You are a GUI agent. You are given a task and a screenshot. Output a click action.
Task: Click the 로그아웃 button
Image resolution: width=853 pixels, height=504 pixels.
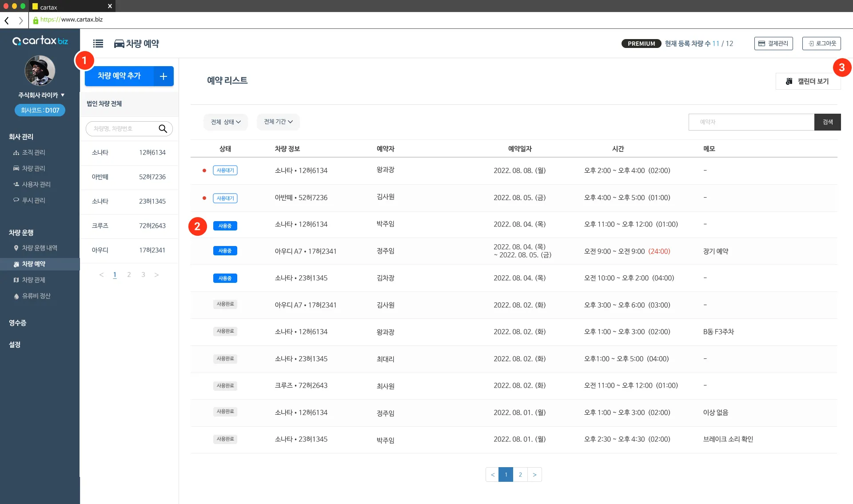click(x=821, y=44)
